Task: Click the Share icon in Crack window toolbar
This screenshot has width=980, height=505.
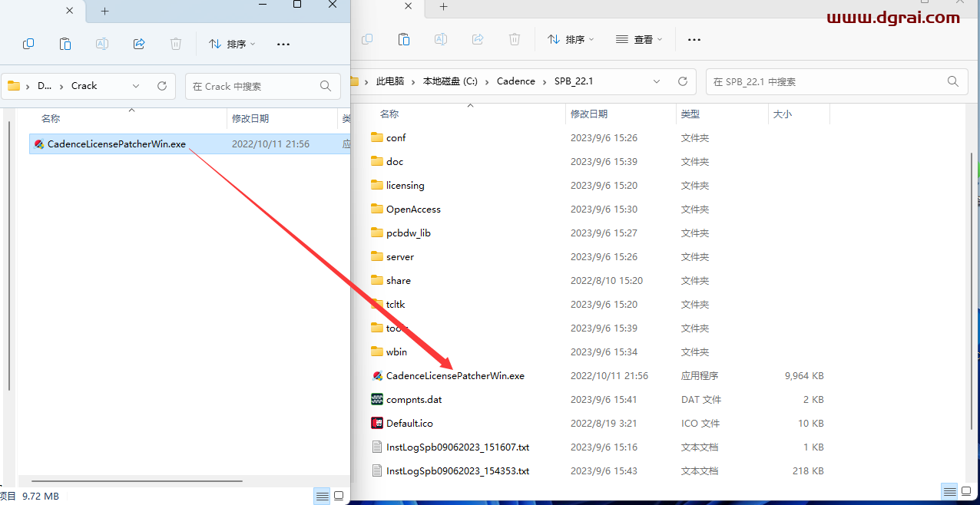Action: (139, 44)
